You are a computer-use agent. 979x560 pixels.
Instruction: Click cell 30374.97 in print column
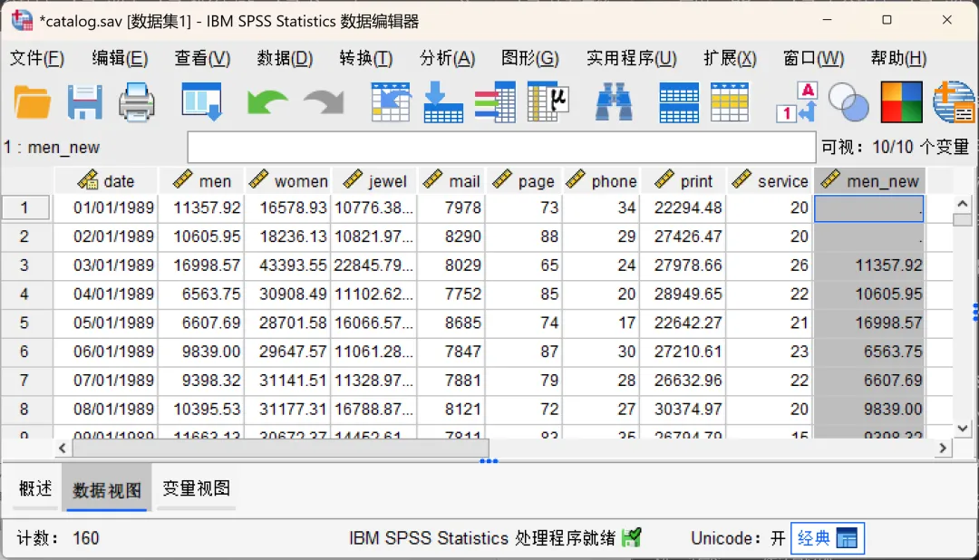[x=683, y=409]
